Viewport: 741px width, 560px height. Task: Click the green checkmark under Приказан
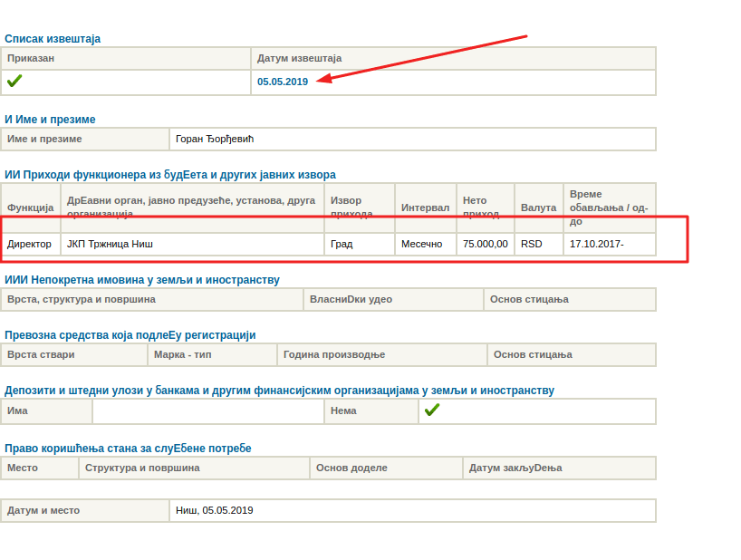pos(14,82)
